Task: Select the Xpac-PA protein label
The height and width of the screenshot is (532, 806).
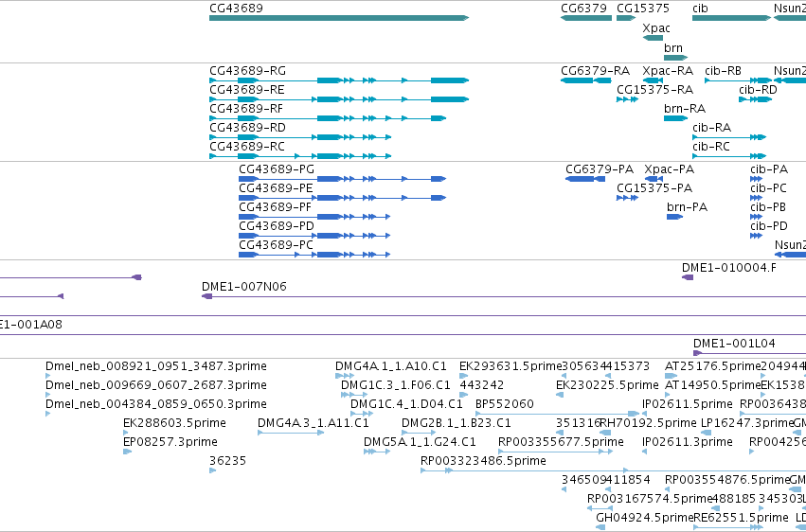Action: 670,169
